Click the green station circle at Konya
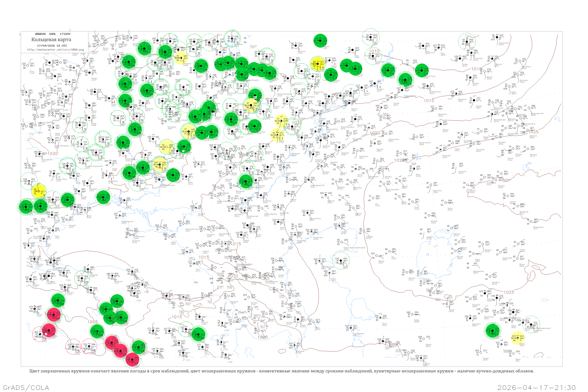Viewport: 588px width, 392px height. point(97,331)
